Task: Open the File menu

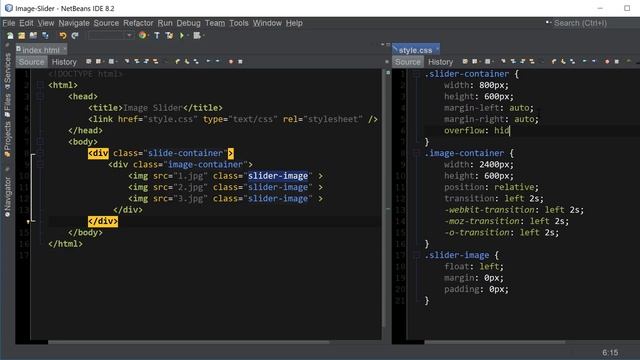Action: coord(9,23)
